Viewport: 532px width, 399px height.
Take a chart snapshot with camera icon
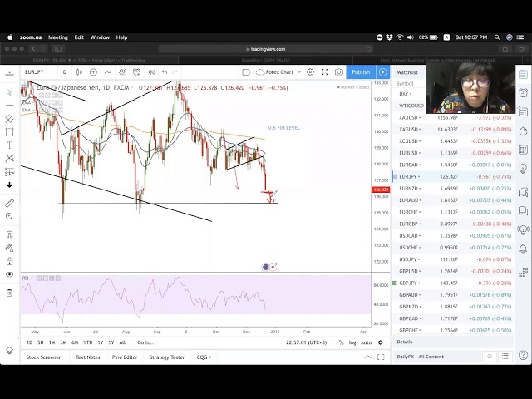(339, 72)
